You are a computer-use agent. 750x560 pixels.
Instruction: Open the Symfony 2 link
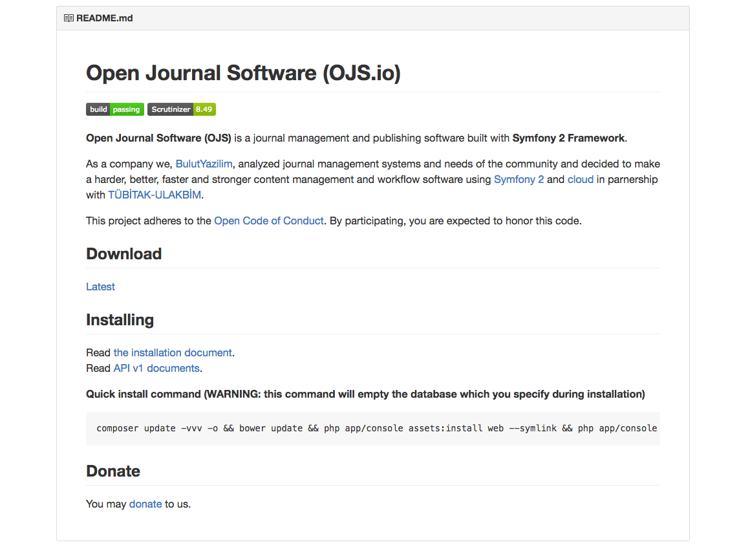(519, 179)
